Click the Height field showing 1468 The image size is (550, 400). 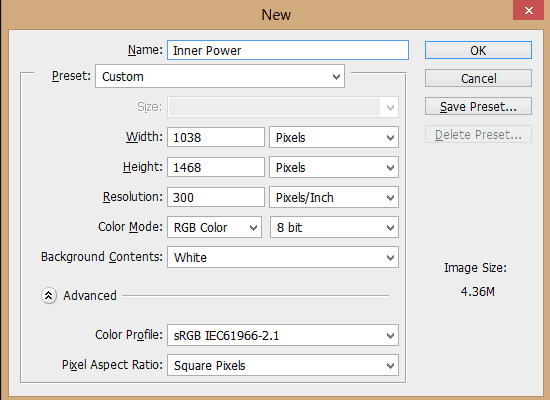pos(216,167)
